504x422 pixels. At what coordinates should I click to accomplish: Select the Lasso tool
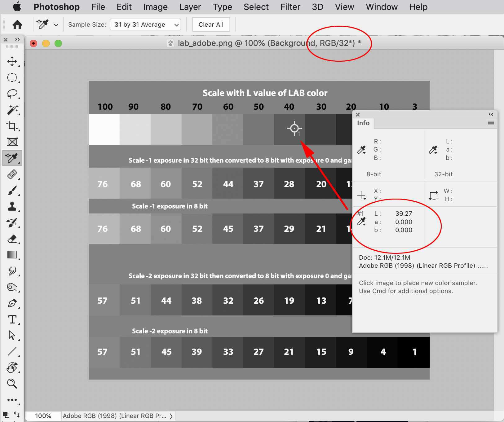(12, 94)
